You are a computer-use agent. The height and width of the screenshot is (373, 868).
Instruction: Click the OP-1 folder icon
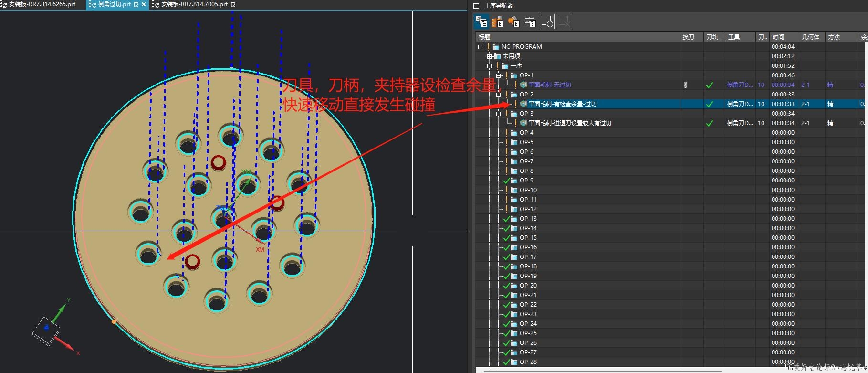coord(514,75)
